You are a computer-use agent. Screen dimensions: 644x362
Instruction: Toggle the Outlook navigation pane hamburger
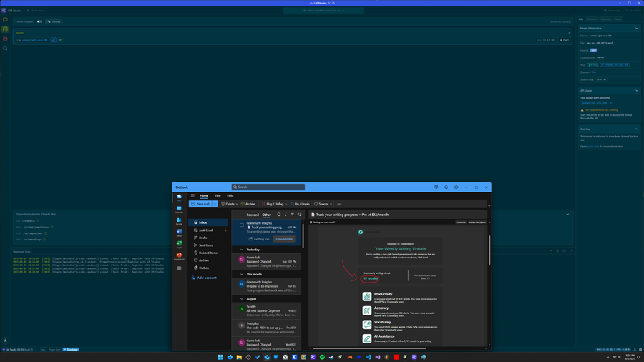point(192,196)
